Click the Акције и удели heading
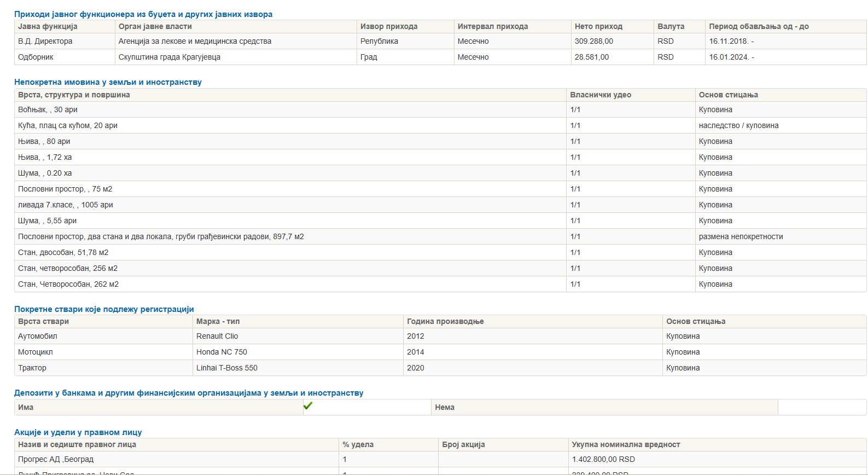The image size is (868, 475). 78,432
